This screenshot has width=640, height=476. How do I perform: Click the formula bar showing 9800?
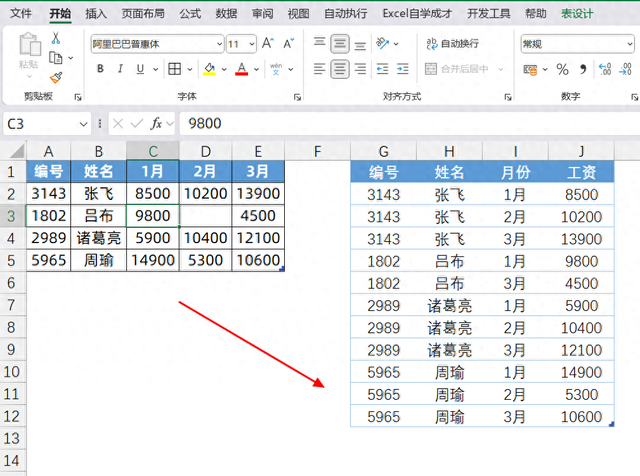pyautogui.click(x=411, y=123)
